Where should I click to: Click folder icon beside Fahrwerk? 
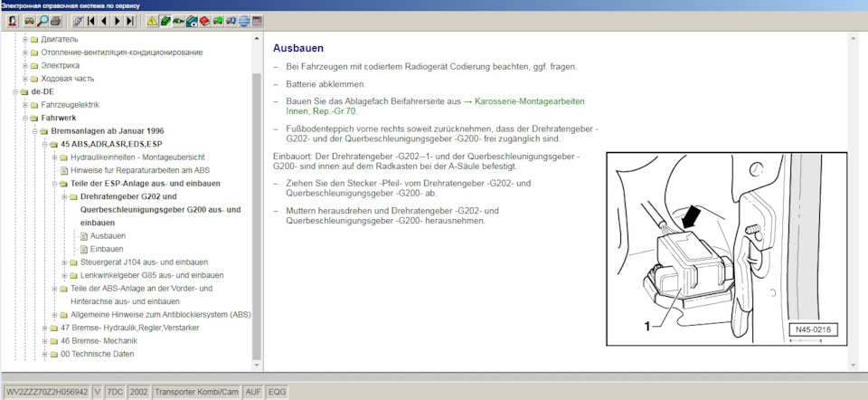(x=34, y=118)
